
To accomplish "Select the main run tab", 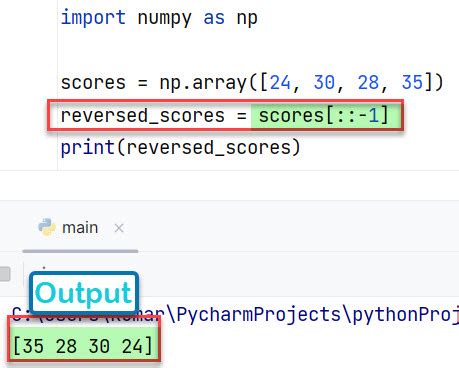I will [80, 228].
